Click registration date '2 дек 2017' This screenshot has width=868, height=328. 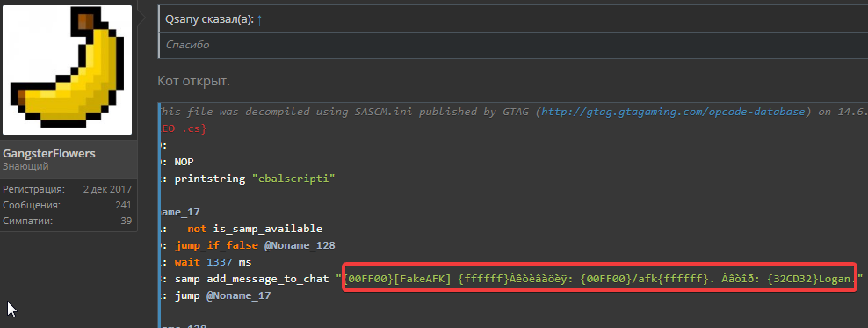tap(107, 189)
